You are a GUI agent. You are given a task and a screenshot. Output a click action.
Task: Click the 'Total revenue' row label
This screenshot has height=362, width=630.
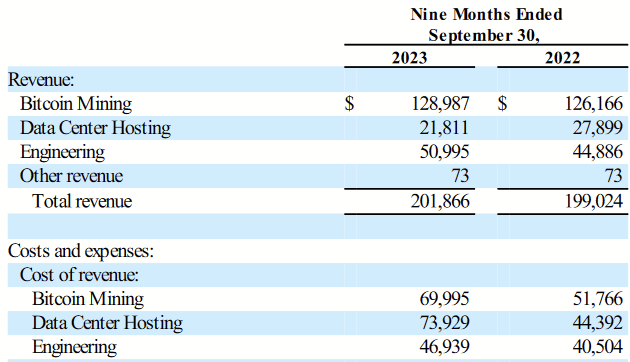click(82, 201)
